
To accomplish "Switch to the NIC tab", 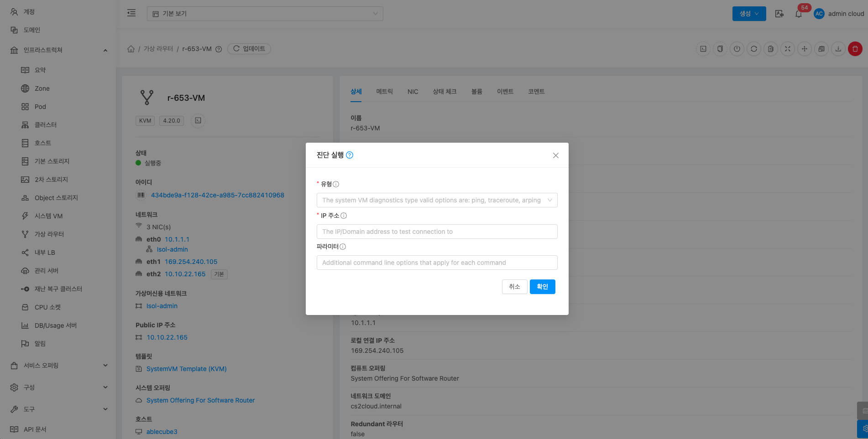I will click(413, 92).
